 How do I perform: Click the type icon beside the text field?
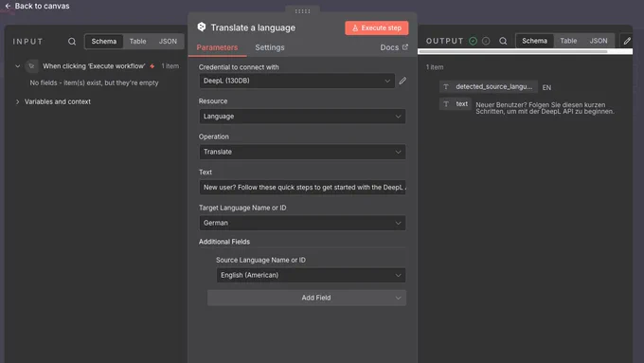446,104
